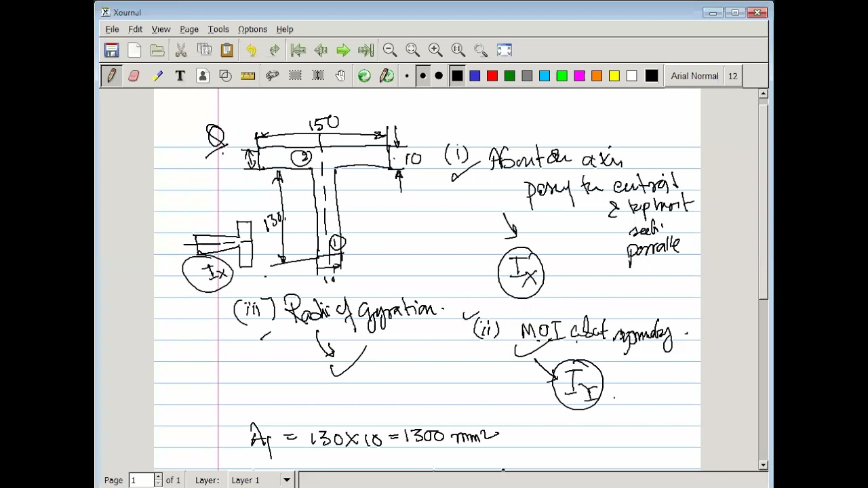This screenshot has height=488, width=868.
Task: Open the Page menu
Action: [189, 29]
